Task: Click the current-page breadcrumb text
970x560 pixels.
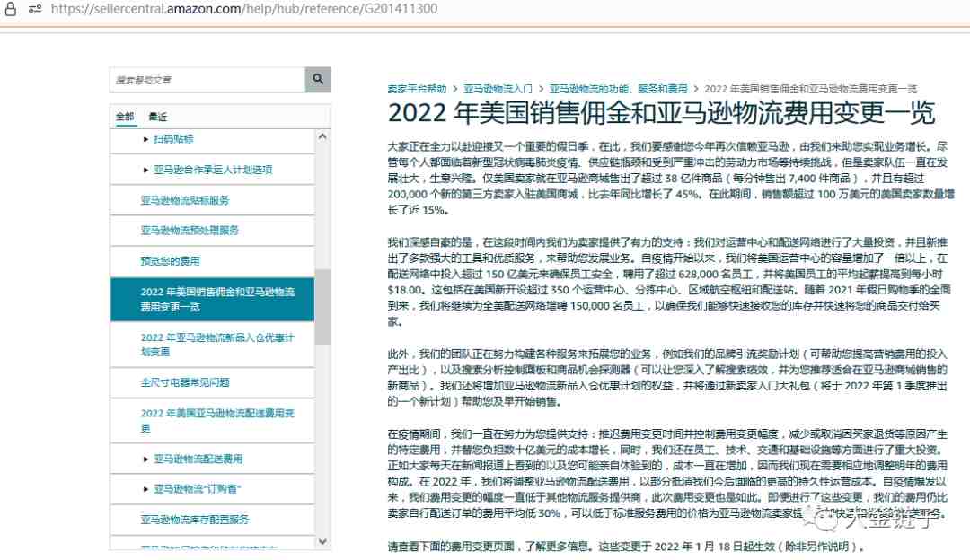Action: tap(810, 89)
